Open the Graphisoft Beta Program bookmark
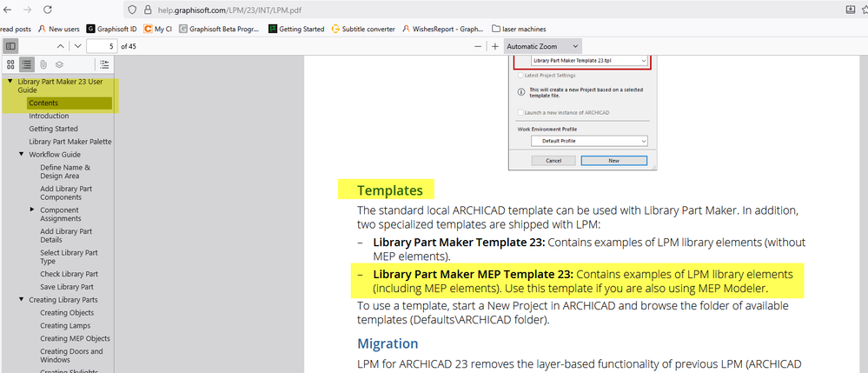The image size is (868, 373). click(x=219, y=29)
